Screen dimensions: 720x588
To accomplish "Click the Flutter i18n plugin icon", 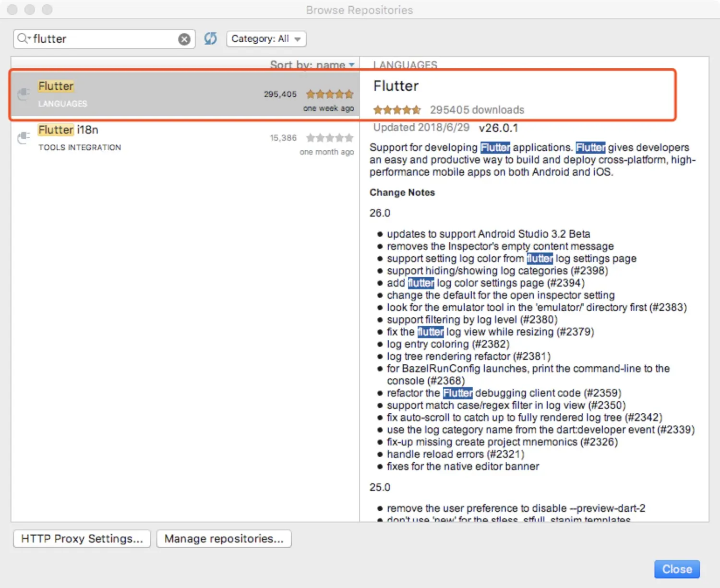I will [x=24, y=138].
